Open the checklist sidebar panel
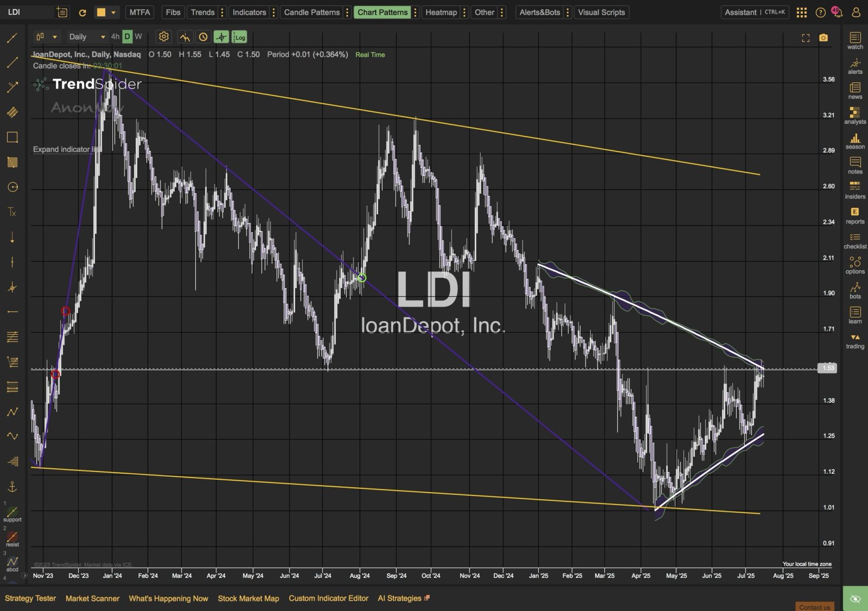Viewport: 868px width, 611px height. coord(855,240)
